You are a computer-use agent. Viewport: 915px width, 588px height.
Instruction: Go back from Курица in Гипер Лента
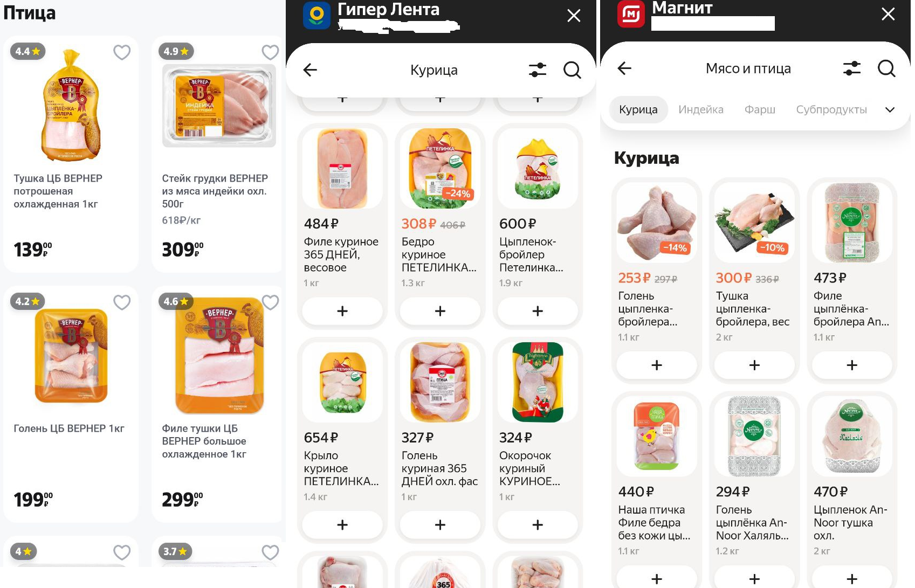pos(310,70)
